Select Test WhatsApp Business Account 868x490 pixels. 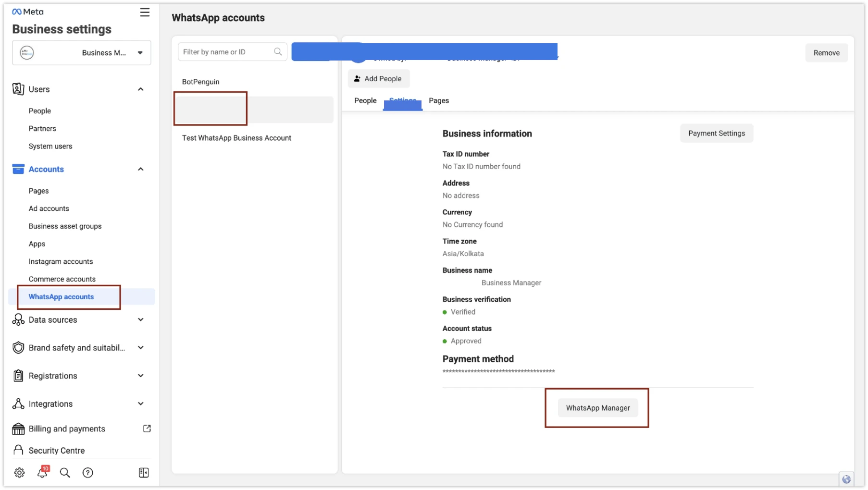tap(236, 138)
